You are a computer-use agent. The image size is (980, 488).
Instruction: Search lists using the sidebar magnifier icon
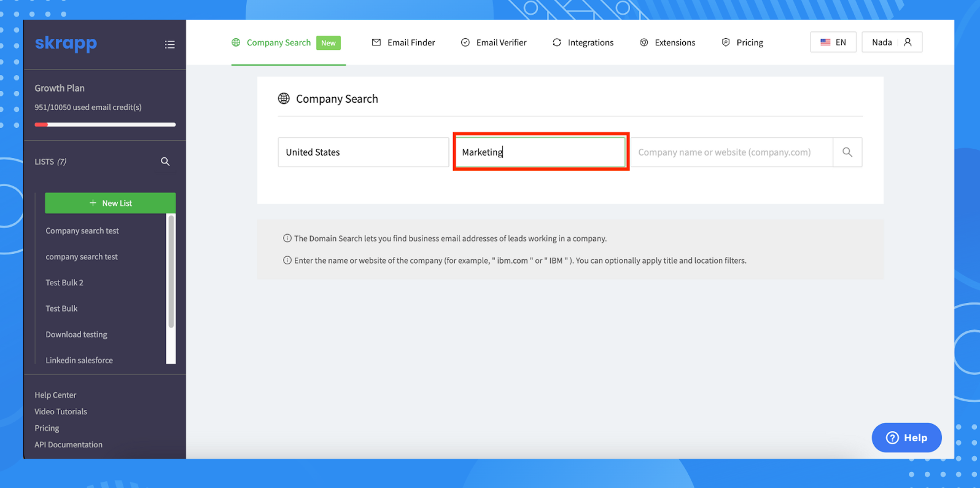coord(165,162)
